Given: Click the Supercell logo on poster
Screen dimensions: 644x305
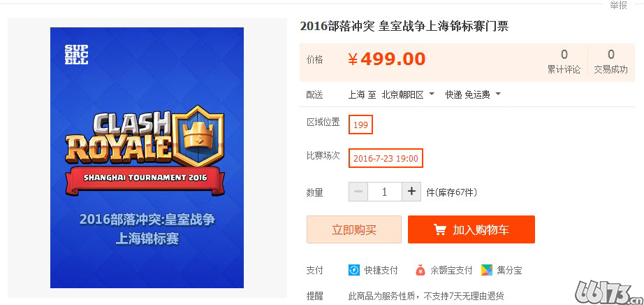Looking at the screenshot, I should click(x=76, y=55).
